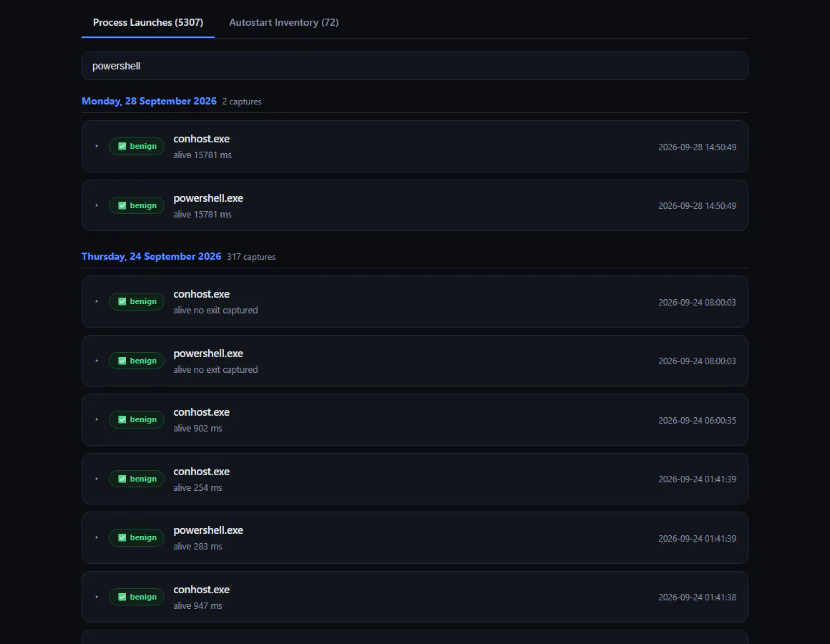Click benign checkmark on first conhost.exe entry
Viewport: 830px width, 644px height.
pyautogui.click(x=122, y=146)
